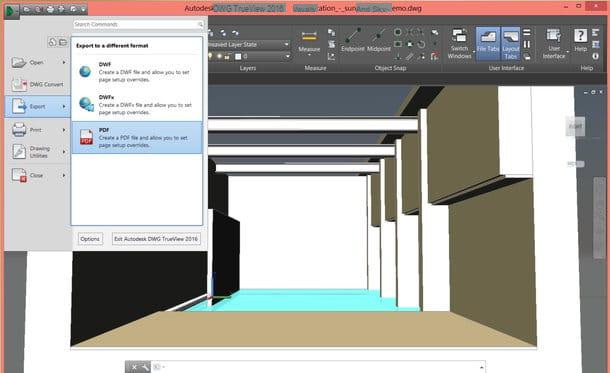The width and height of the screenshot is (610, 373).
Task: Expand the Open submenu arrow
Action: pyautogui.click(x=64, y=62)
